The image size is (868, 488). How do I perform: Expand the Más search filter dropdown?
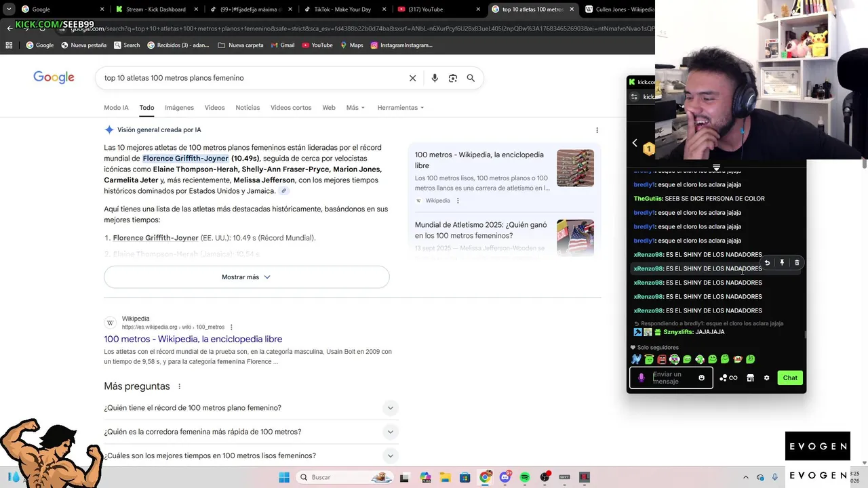(355, 108)
